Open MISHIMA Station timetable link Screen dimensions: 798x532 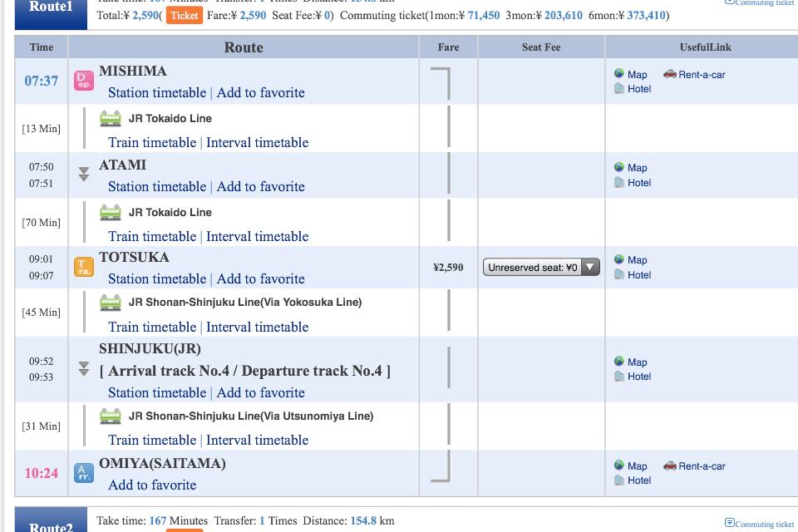[157, 92]
